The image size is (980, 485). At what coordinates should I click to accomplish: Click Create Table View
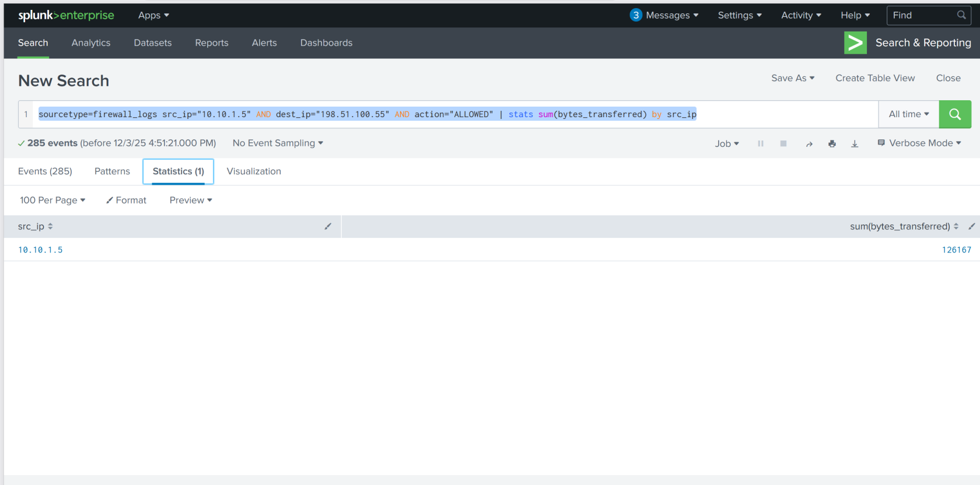[875, 78]
